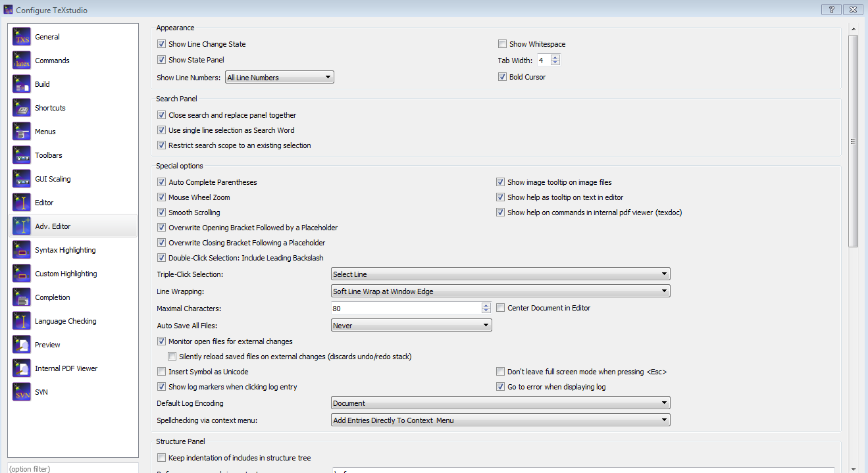The width and height of the screenshot is (868, 473).
Task: Turn off Smooth Scrolling
Action: pos(162,212)
